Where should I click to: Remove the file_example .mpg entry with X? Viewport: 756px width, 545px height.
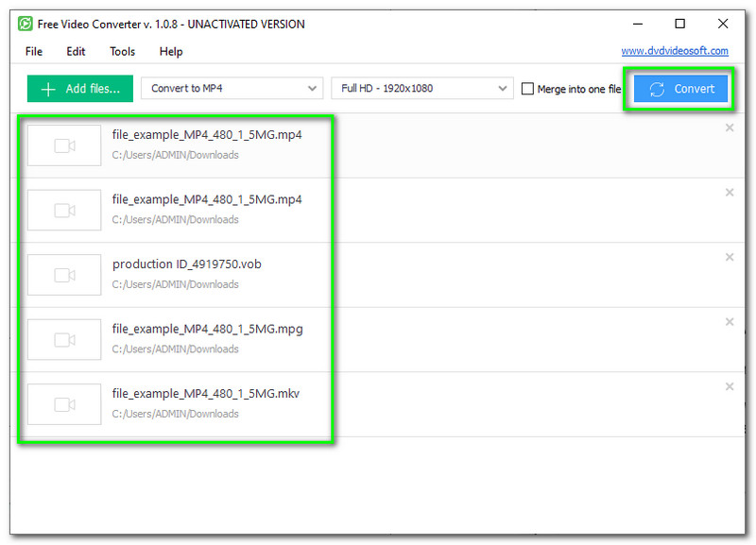[x=729, y=322]
